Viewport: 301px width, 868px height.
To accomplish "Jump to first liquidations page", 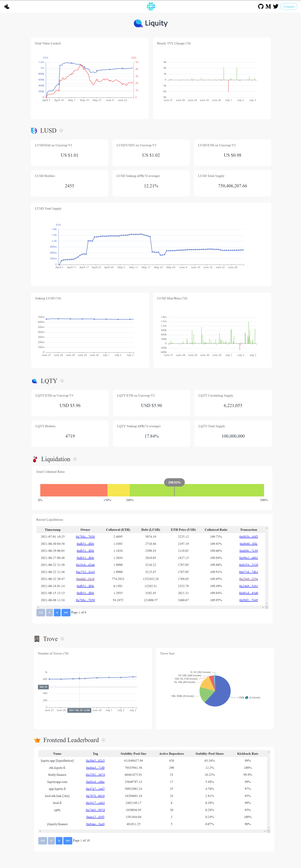I will (41, 612).
